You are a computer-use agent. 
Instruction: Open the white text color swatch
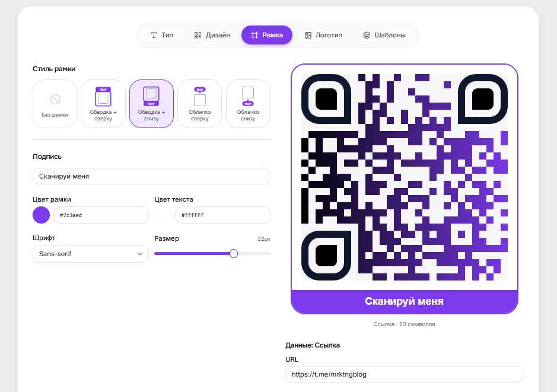163,215
